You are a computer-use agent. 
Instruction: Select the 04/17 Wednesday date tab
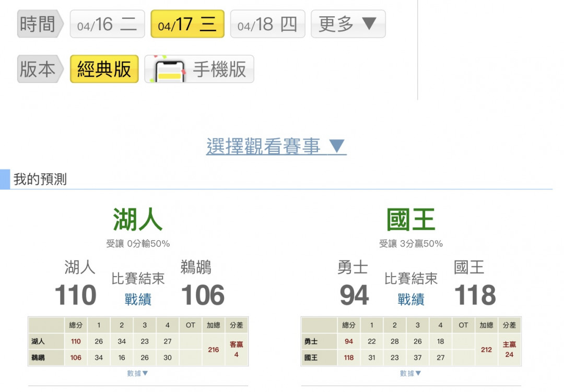pos(187,24)
